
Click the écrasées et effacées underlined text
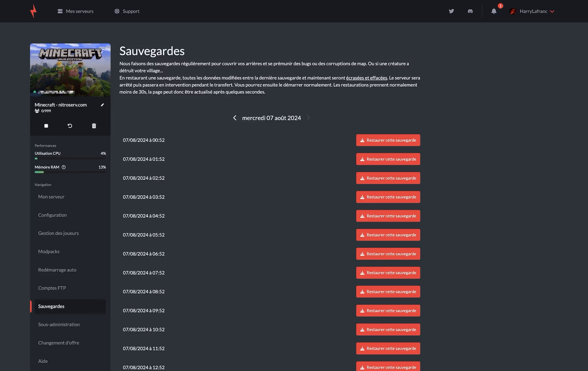point(367,78)
